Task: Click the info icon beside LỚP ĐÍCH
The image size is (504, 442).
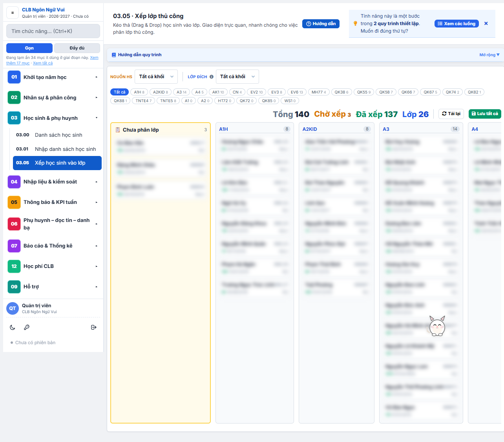Action: point(212,77)
